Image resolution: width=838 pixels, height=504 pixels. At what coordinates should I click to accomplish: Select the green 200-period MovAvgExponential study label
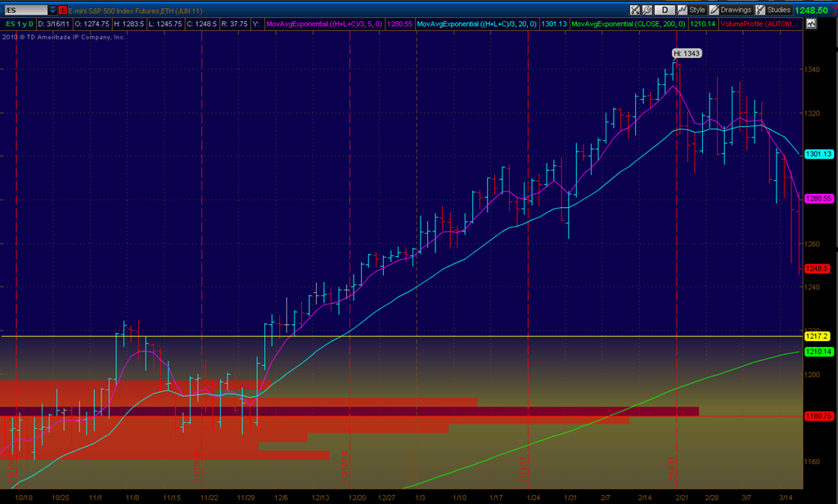click(628, 24)
